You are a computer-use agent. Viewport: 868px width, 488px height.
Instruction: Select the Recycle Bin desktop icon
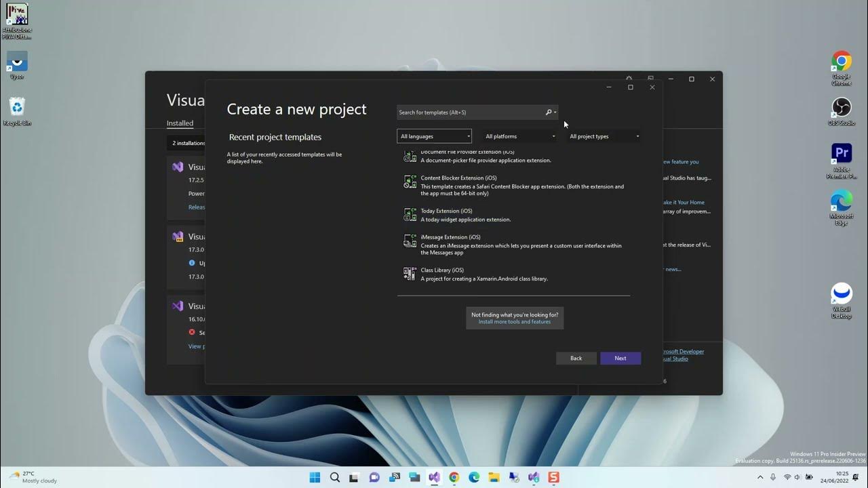(17, 111)
